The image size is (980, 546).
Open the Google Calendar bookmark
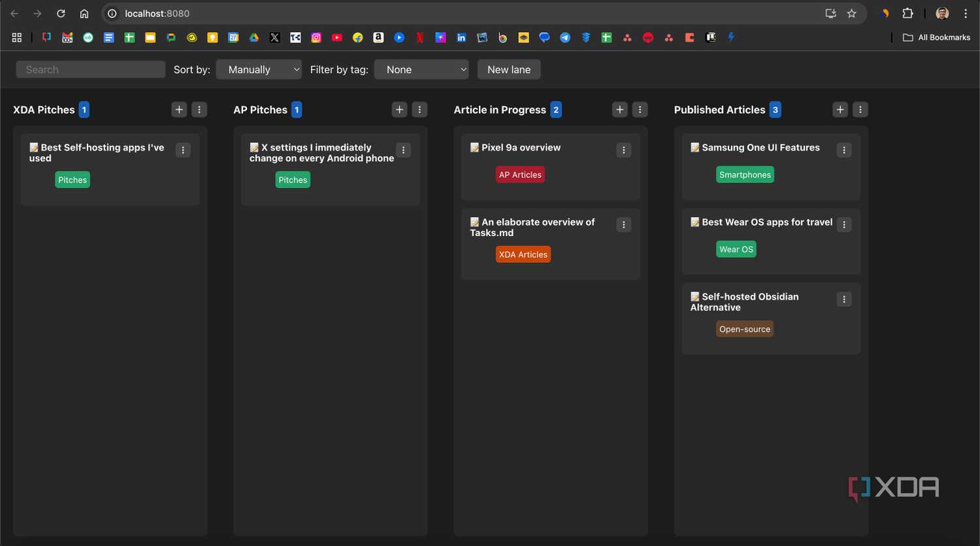pos(233,38)
